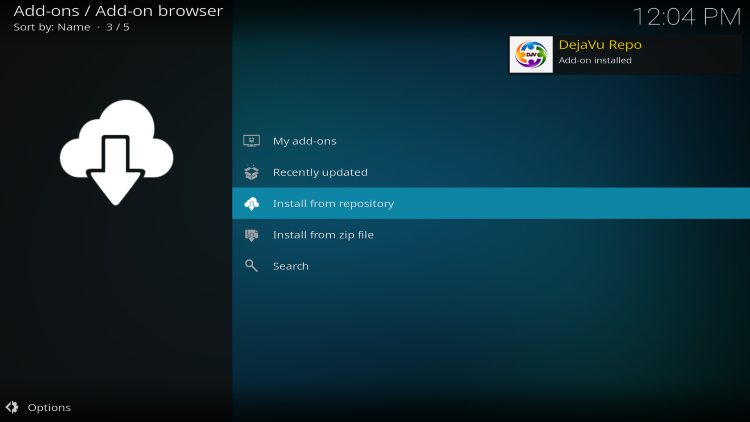
Task: Open the Options gear icon
Action: 12,407
